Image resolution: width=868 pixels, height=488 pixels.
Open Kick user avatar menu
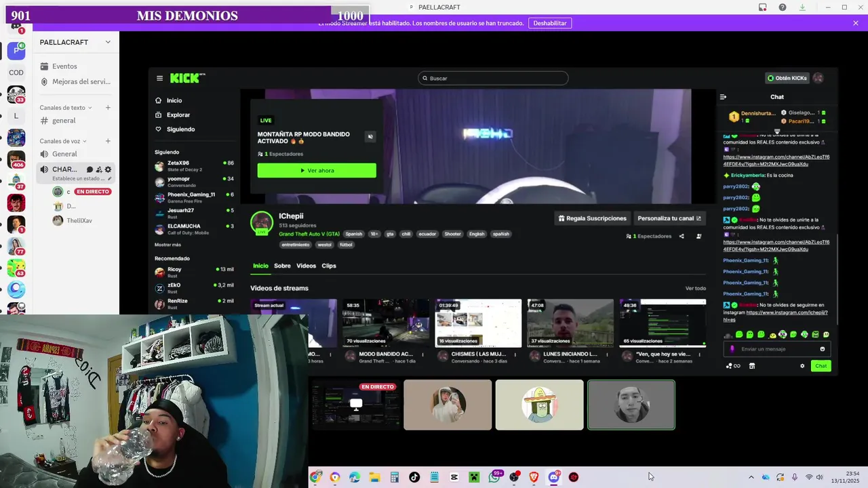pyautogui.click(x=818, y=78)
